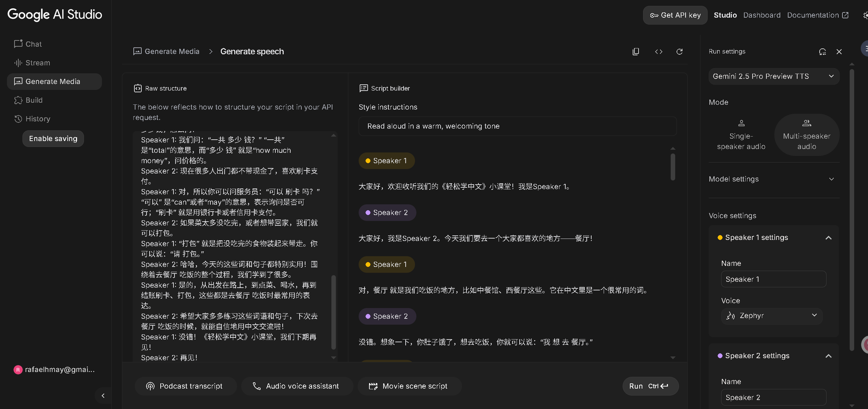Image resolution: width=868 pixels, height=409 pixels.
Task: Click the clapperboard Movie scene icon
Action: [373, 386]
